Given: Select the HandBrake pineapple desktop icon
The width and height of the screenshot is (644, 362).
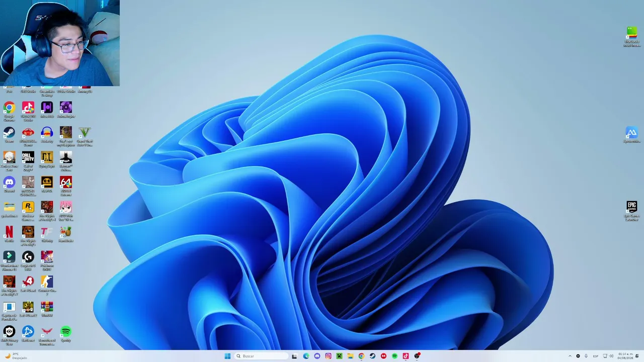Looking at the screenshot, I should pyautogui.click(x=66, y=234).
